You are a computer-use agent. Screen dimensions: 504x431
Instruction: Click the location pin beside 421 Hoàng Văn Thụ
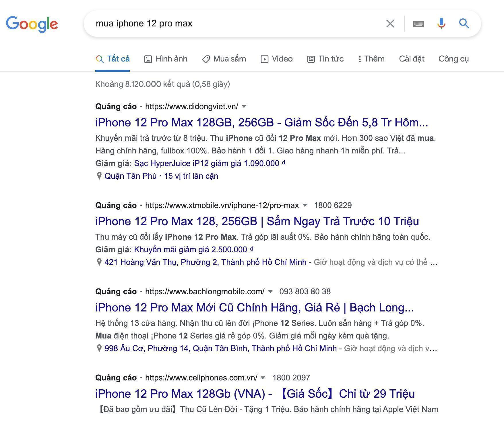[x=99, y=262]
